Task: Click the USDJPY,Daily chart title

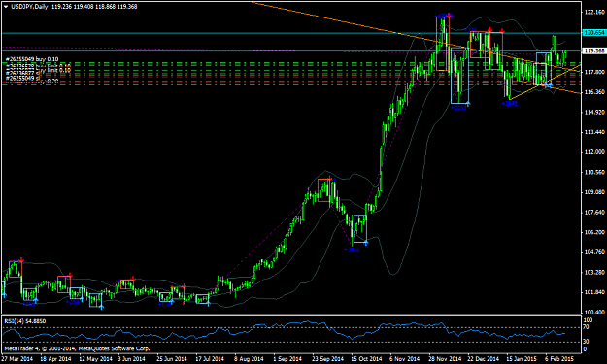Action: (29, 7)
